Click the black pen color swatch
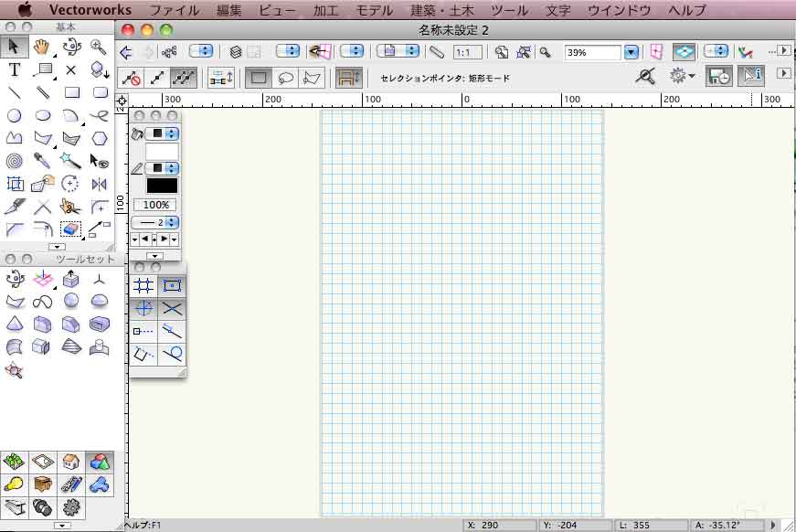The image size is (796, 532). tap(162, 186)
